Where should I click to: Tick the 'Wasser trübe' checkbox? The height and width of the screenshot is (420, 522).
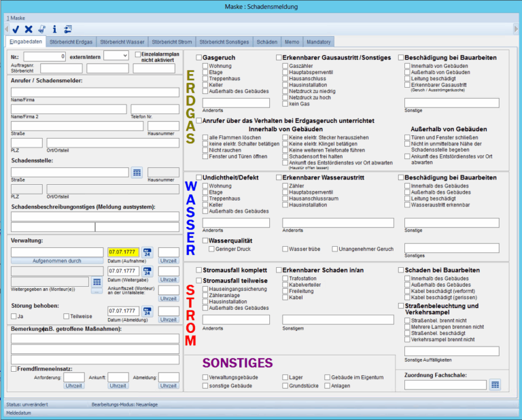point(285,249)
